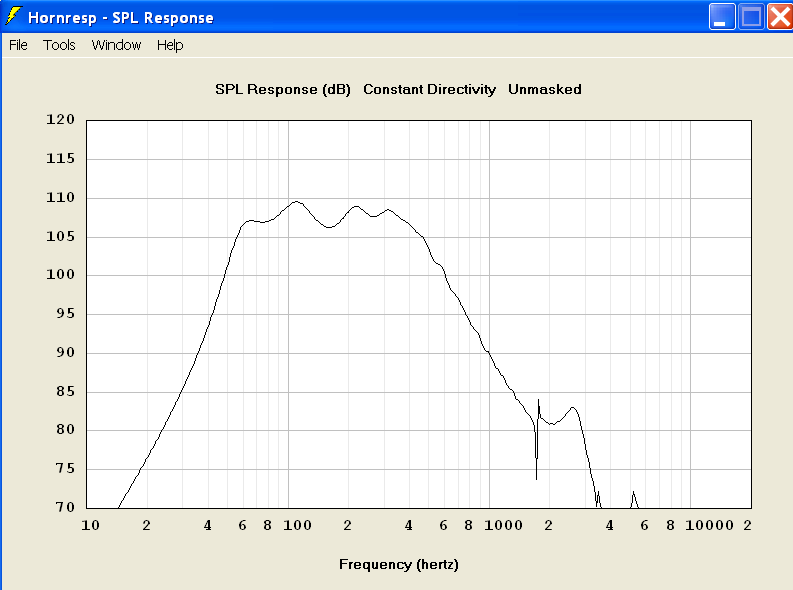Maximize the Hornresp window
The height and width of the screenshot is (590, 793).
pyautogui.click(x=751, y=17)
